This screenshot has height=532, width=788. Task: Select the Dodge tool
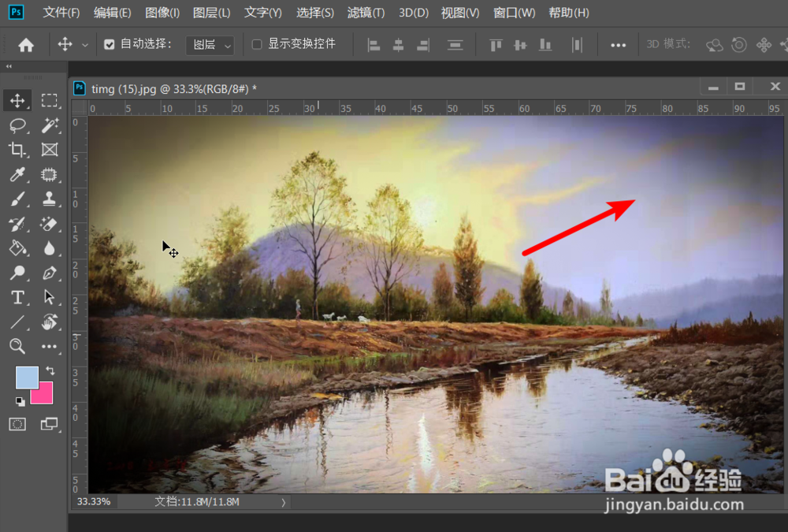click(17, 273)
